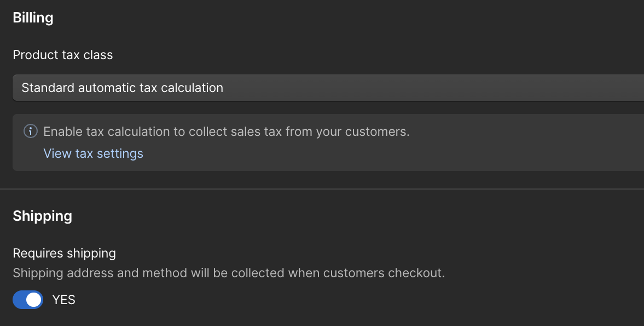
Task: Click the blue track of shipping toggle
Action: (x=19, y=300)
